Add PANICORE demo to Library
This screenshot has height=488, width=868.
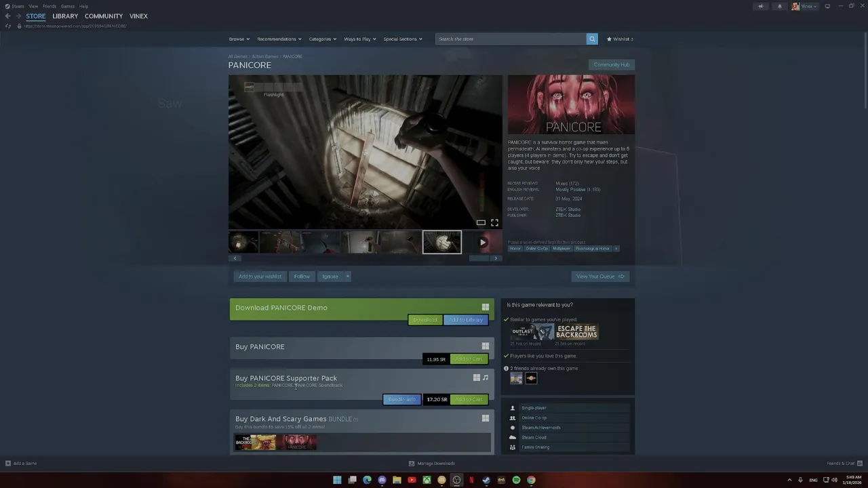(x=466, y=320)
